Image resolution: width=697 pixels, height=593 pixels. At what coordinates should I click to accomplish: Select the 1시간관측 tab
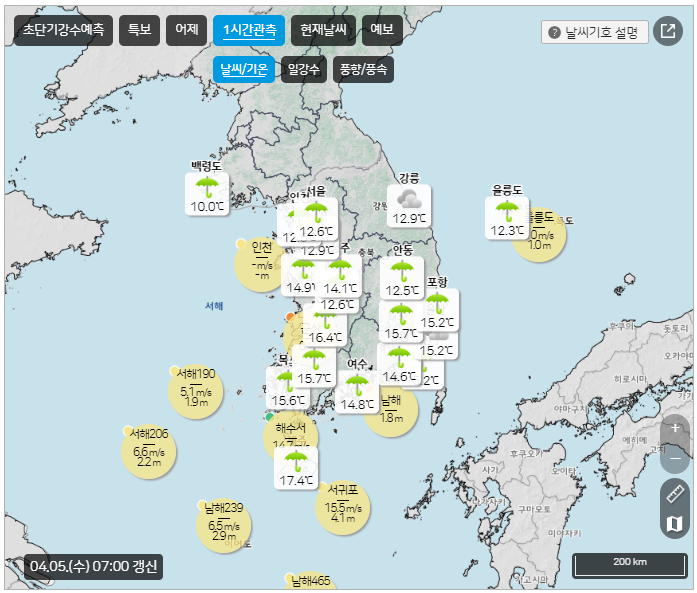[x=249, y=30]
